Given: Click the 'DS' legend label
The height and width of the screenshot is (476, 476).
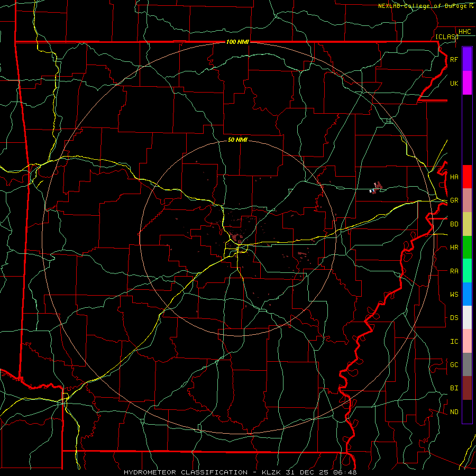Looking at the screenshot, I should 454,318.
